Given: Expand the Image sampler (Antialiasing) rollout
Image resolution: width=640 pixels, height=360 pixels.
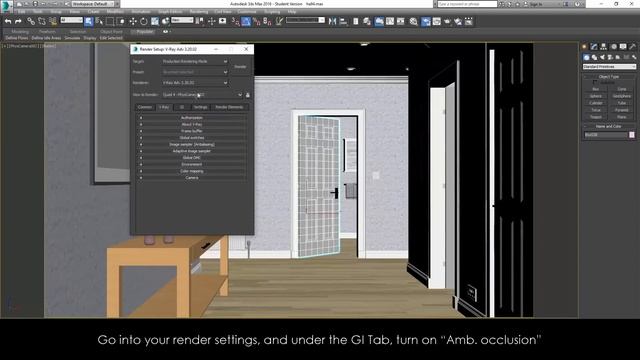Looking at the screenshot, I should pyautogui.click(x=191, y=144).
